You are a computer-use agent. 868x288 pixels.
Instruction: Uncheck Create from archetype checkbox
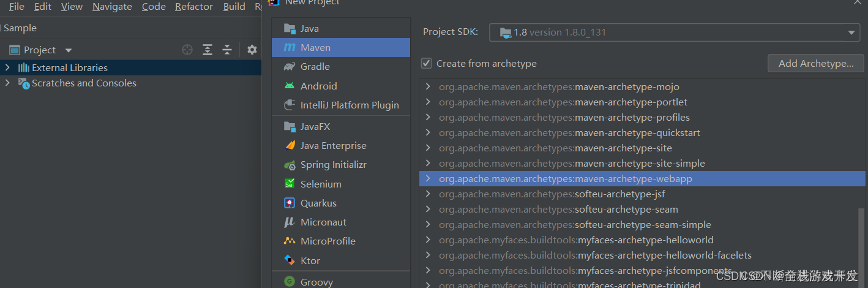click(427, 63)
